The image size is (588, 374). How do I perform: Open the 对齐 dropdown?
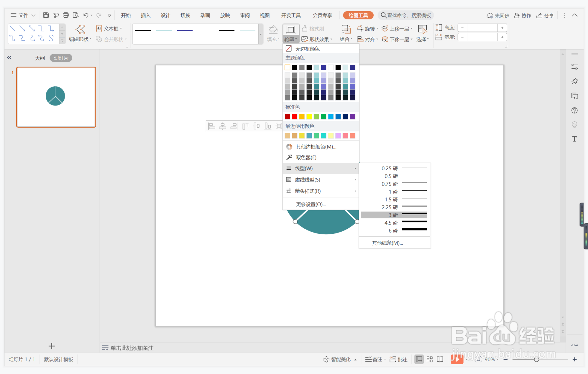pyautogui.click(x=367, y=39)
